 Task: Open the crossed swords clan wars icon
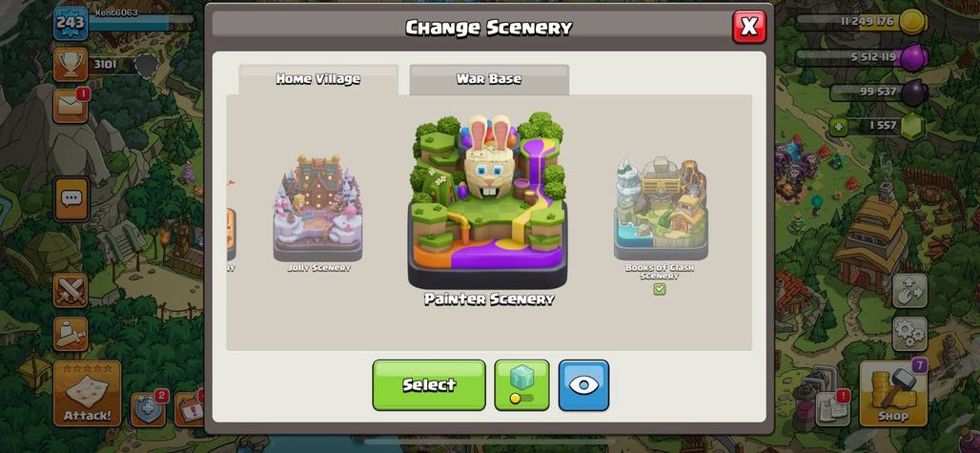(71, 291)
